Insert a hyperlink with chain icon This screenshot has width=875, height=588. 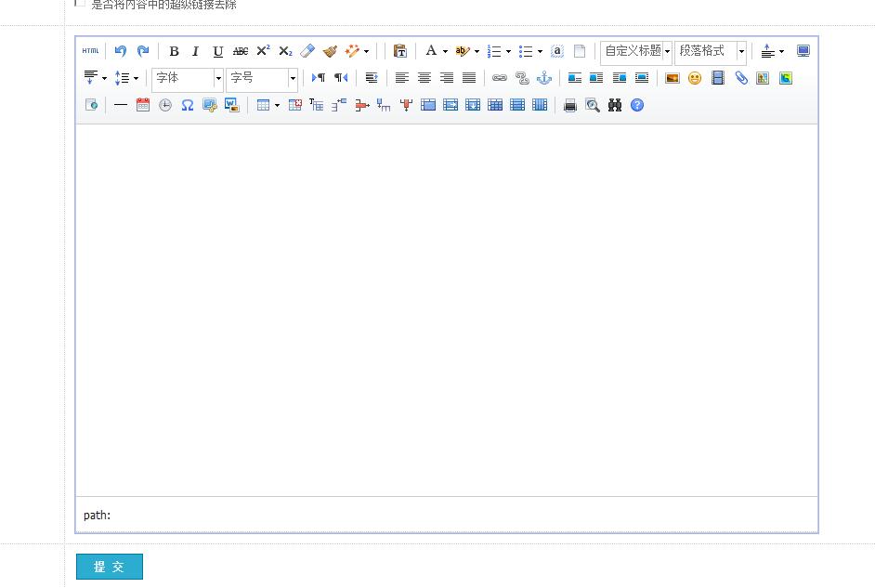click(x=500, y=78)
